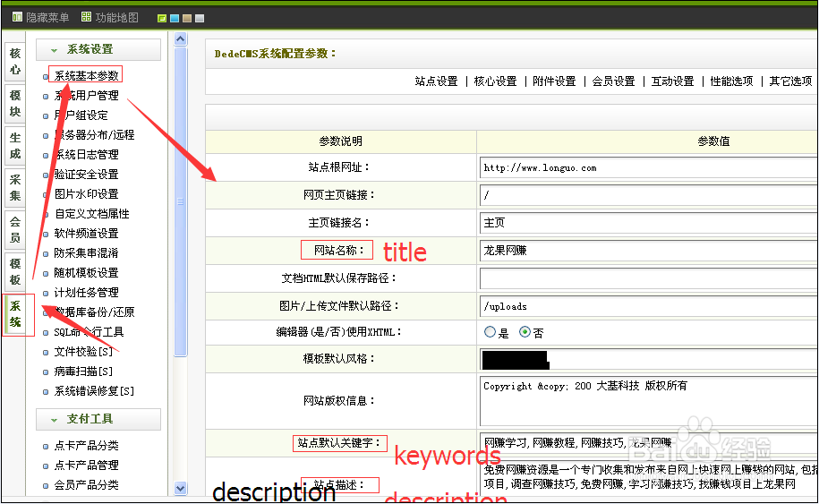Screen dimensions: 819x504
Task: Switch to 互动设置 config tab
Action: 673,81
